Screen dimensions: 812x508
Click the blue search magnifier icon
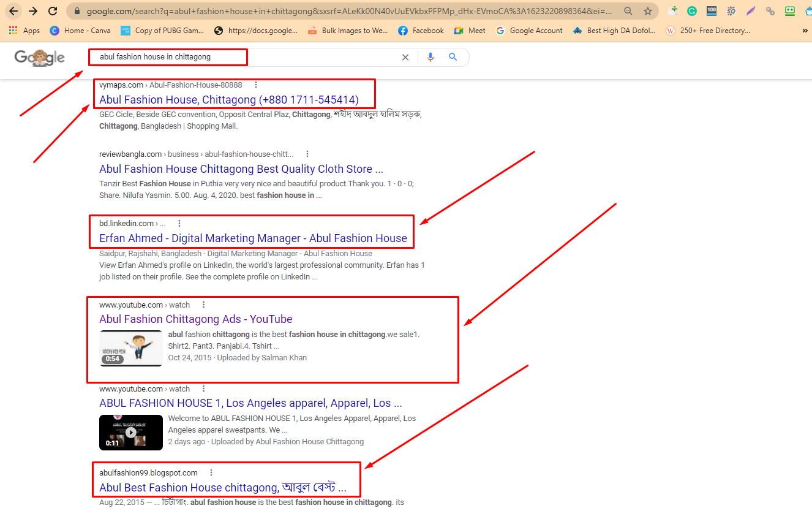click(453, 56)
